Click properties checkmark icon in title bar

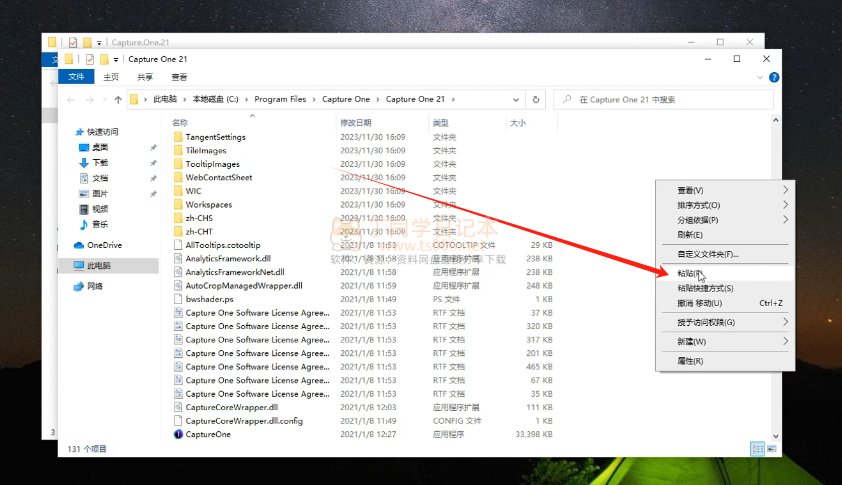pos(91,59)
